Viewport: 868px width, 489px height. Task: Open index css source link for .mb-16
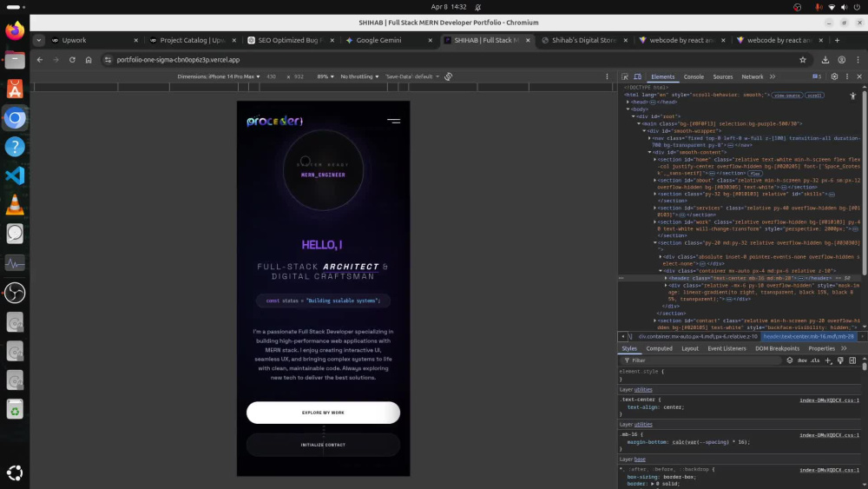(829, 435)
